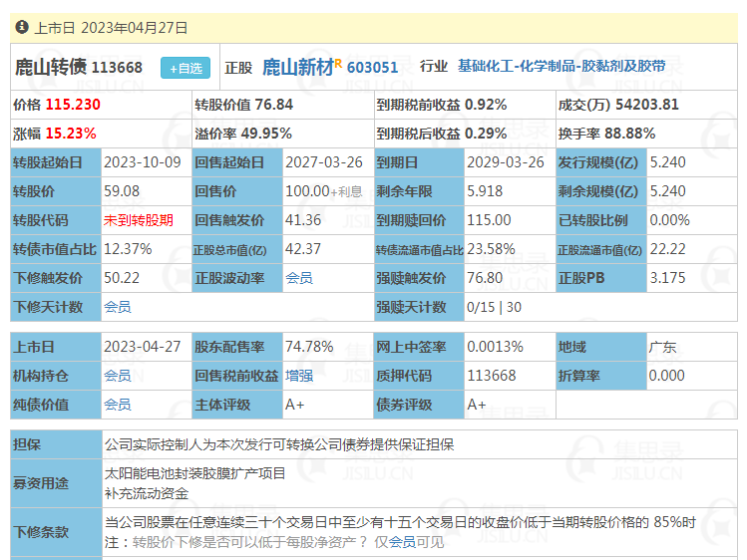This screenshot has height=560, width=747.
Task: Select 转股价 value 59.08
Action: coord(122,191)
